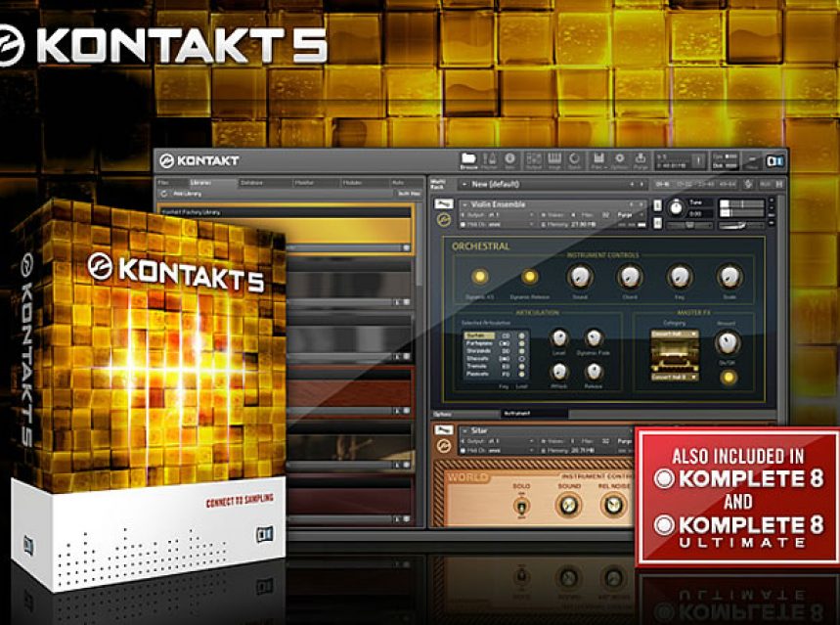Click the Tune knob of Violin Ensemble
Image resolution: width=840 pixels, height=625 pixels.
click(676, 206)
